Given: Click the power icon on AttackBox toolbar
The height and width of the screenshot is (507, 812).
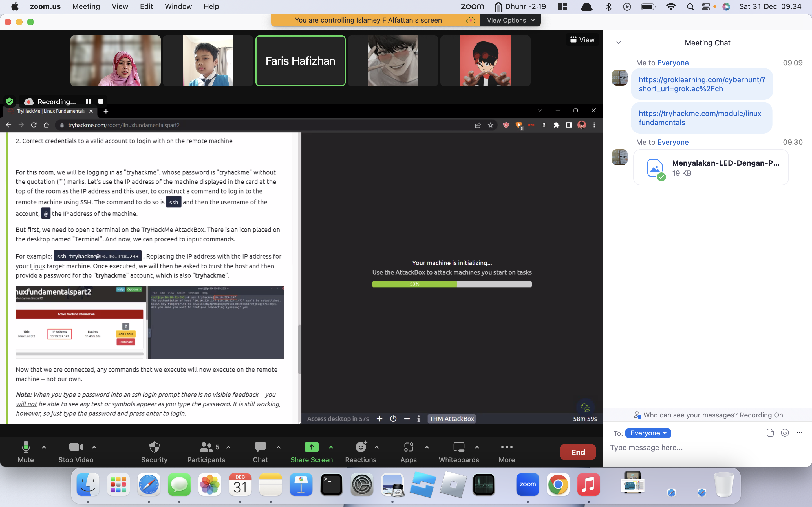Looking at the screenshot, I should [393, 418].
